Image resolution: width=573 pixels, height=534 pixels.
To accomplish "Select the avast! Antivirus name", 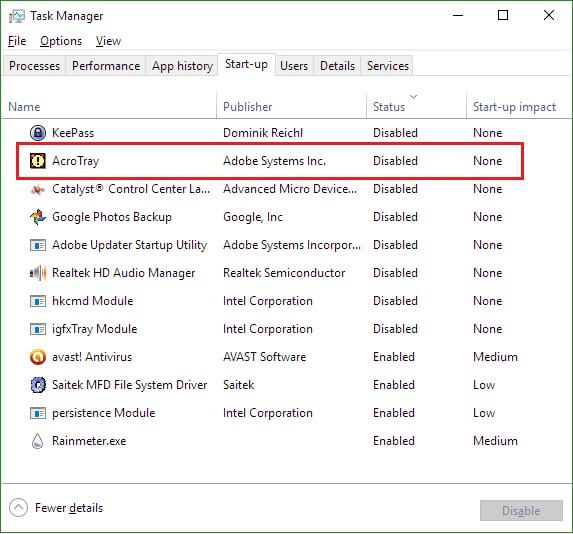I will click(92, 357).
